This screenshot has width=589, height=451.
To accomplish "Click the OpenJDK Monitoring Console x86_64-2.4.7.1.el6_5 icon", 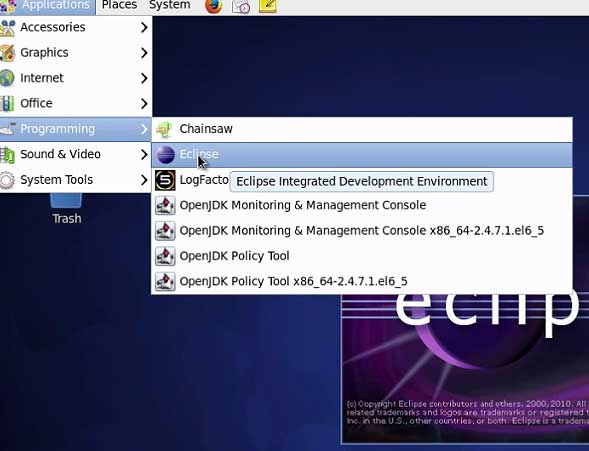I will [x=165, y=231].
